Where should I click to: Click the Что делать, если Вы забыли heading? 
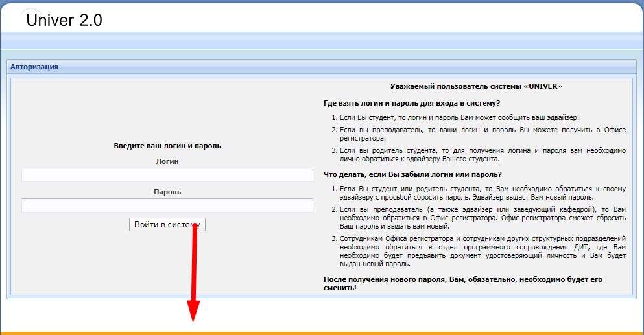(412, 174)
